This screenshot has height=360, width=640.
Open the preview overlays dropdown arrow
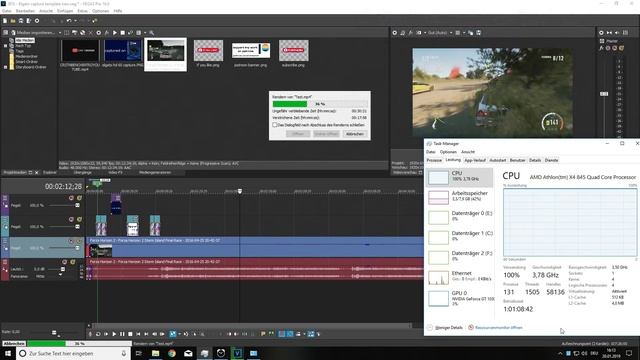coord(464,33)
